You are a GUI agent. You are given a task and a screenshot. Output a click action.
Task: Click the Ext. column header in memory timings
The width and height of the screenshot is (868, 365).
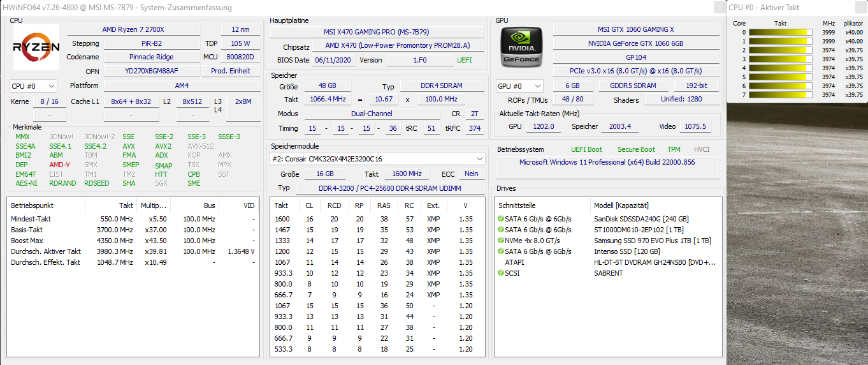(433, 205)
